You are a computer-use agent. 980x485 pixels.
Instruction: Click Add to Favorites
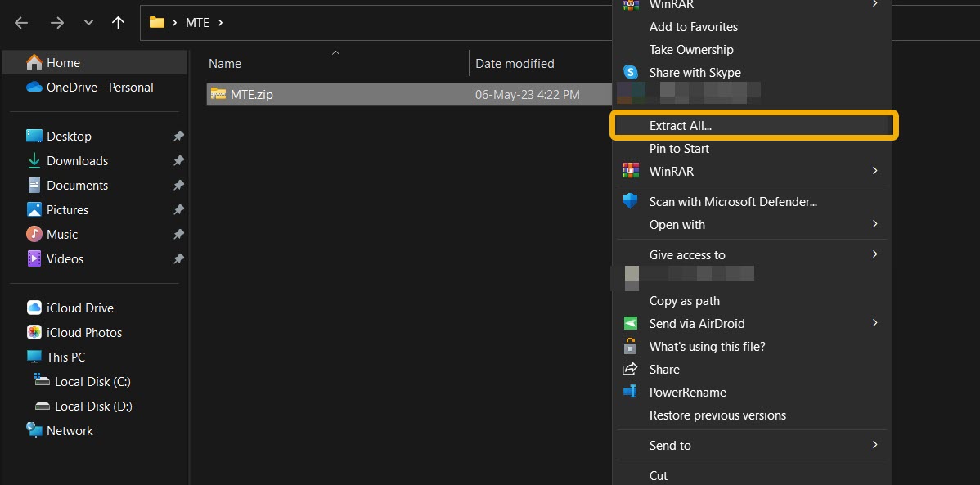[693, 26]
